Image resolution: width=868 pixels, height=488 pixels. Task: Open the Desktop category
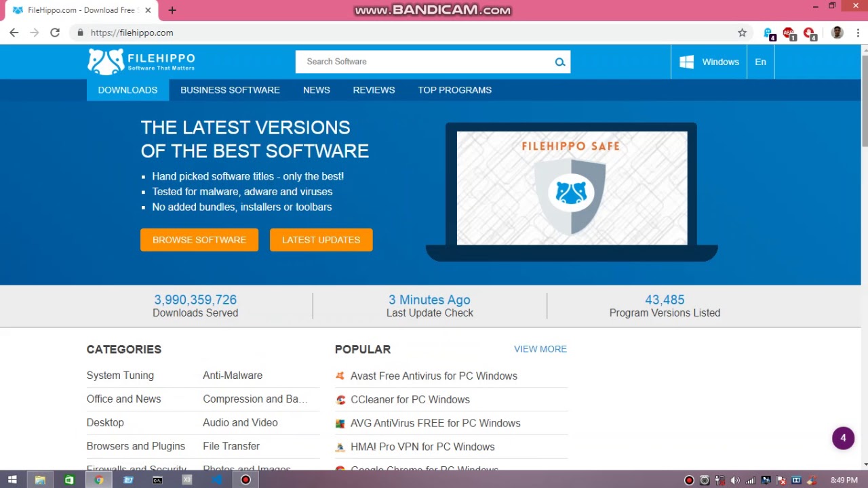tap(105, 422)
